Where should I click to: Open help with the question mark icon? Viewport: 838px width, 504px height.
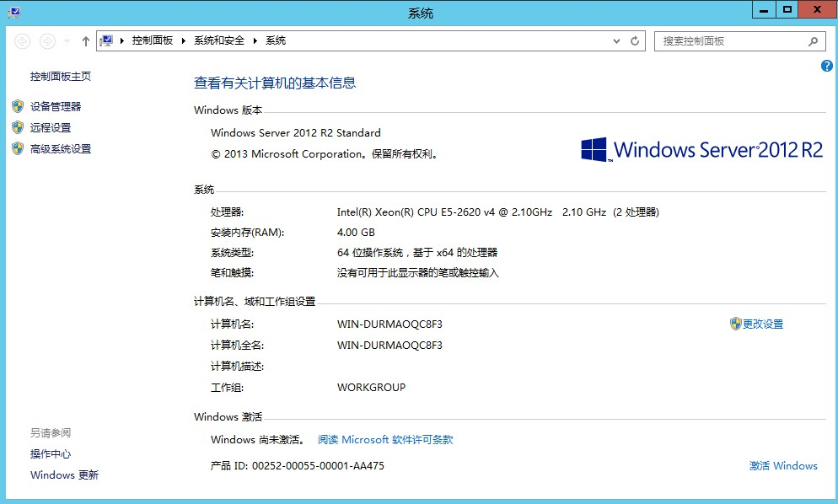(827, 66)
